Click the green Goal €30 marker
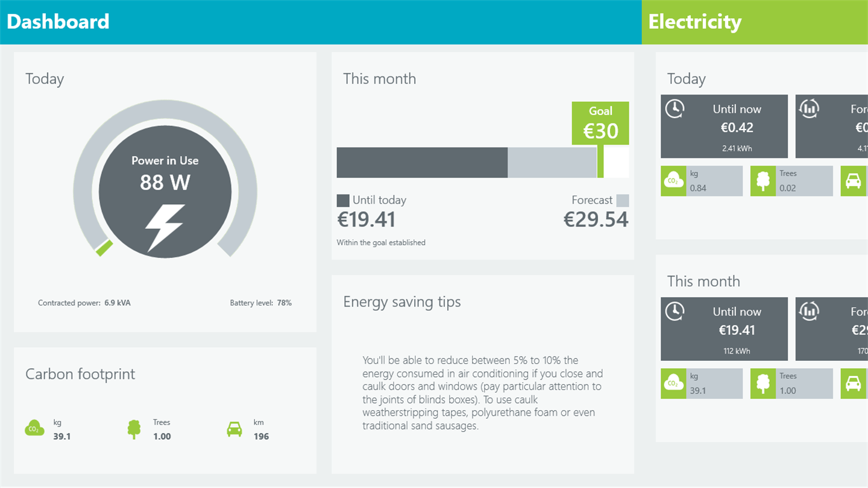 tap(600, 124)
